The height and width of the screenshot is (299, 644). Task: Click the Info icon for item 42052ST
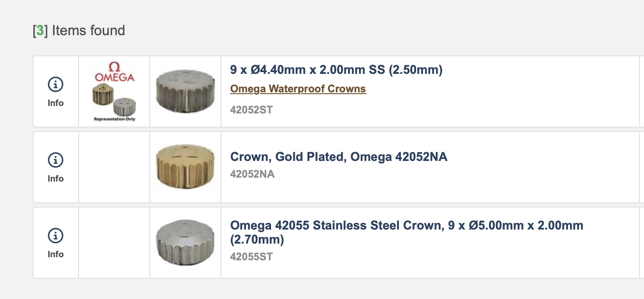click(x=55, y=84)
